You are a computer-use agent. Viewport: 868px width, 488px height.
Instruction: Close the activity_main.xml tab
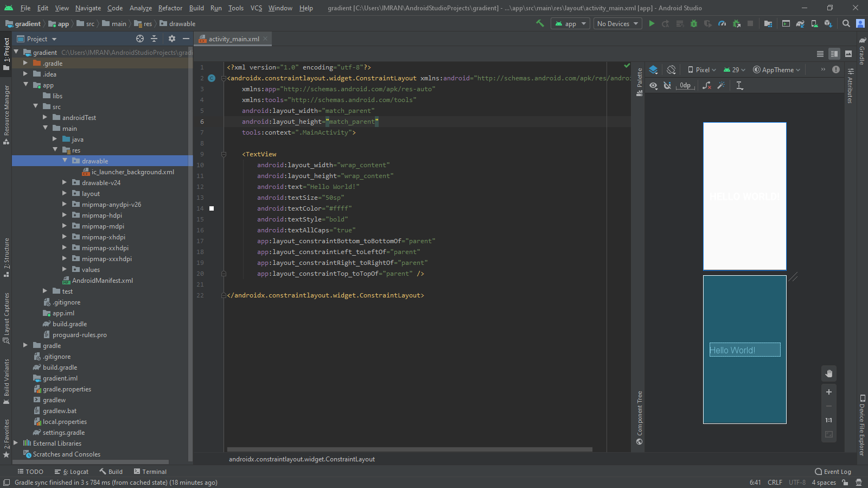click(265, 39)
